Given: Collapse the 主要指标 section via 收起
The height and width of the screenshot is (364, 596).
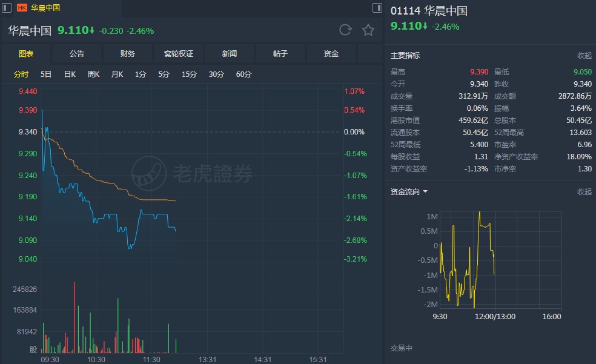Looking at the screenshot, I should coord(584,56).
